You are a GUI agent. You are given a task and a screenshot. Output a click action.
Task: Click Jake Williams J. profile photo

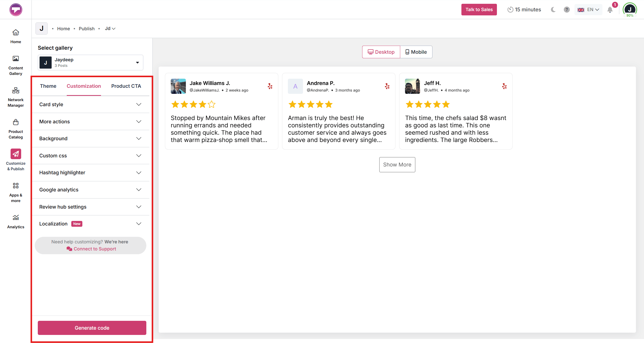click(178, 86)
